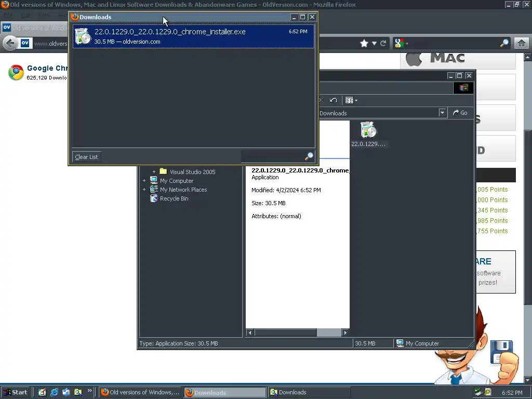Image resolution: width=532 pixels, height=399 pixels.
Task: Expand the Visual Studio 2005 tree node
Action: (x=154, y=171)
